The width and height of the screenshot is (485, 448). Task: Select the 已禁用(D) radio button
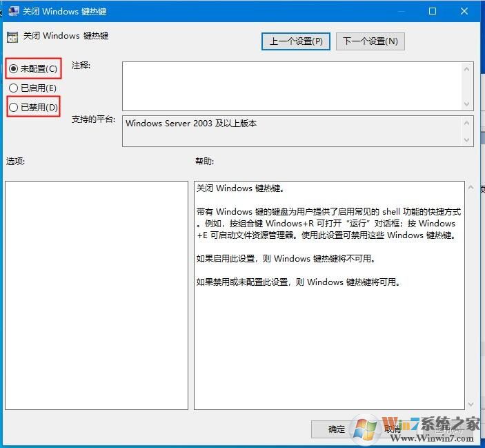click(x=33, y=108)
